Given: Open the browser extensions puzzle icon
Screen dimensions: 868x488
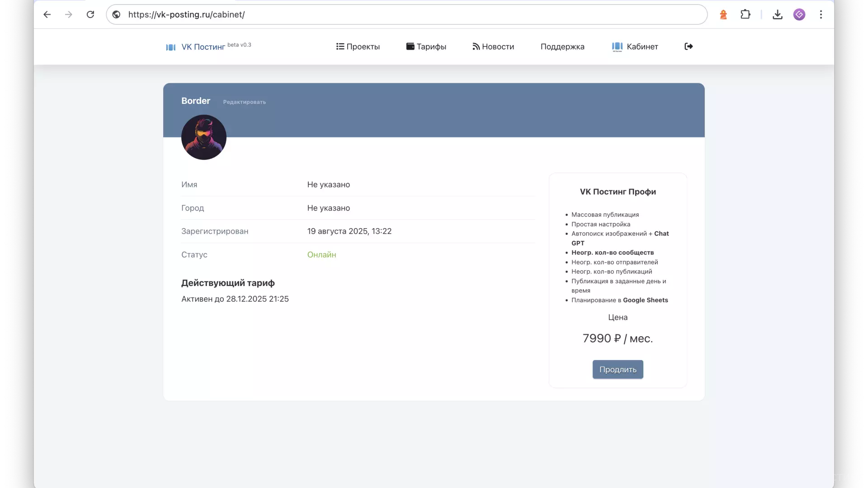Looking at the screenshot, I should (745, 14).
